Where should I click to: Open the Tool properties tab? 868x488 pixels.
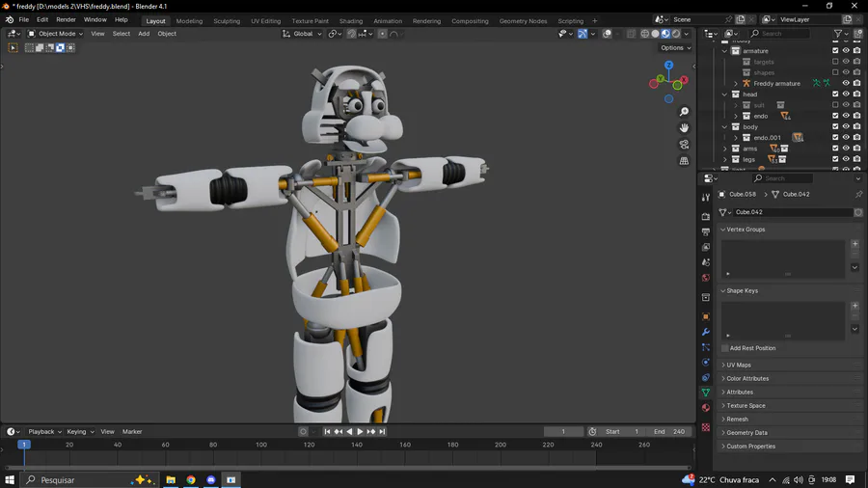click(706, 198)
